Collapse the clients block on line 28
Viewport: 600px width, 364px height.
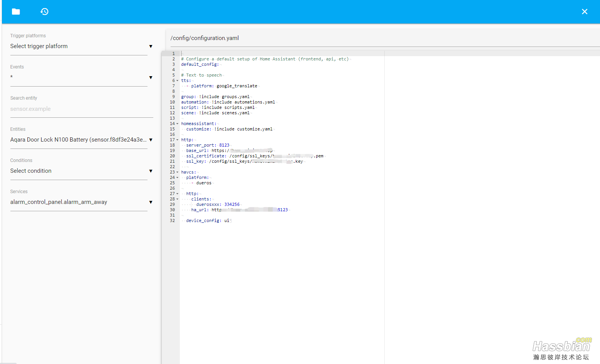tap(178, 199)
